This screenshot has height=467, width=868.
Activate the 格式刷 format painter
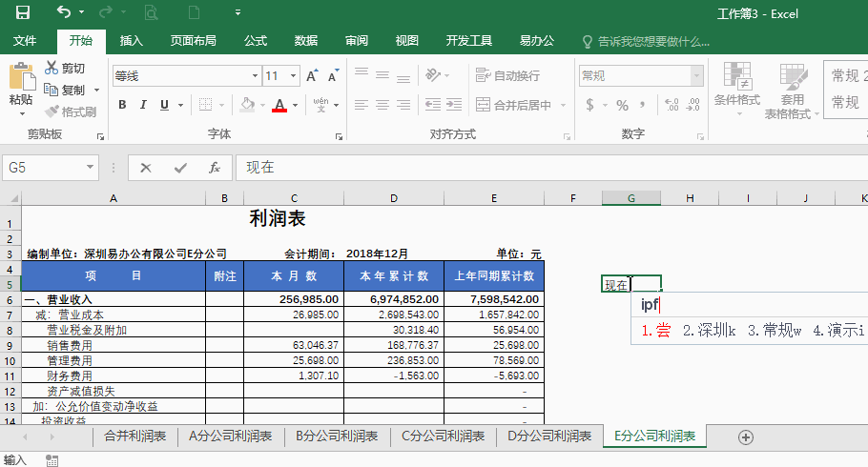pyautogui.click(x=71, y=112)
